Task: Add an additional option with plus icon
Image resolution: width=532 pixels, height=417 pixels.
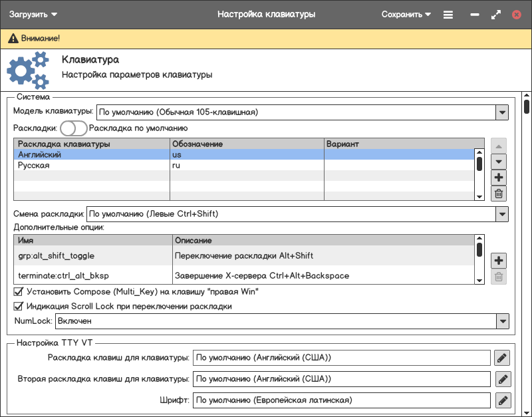Action: [499, 261]
